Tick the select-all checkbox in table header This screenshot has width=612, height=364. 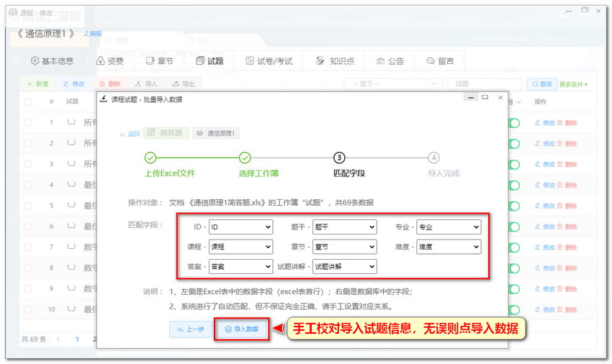(28, 102)
